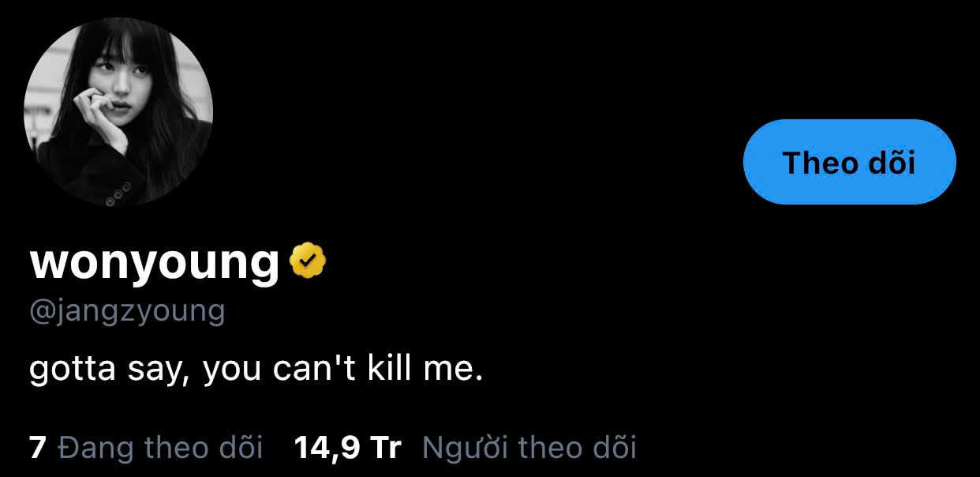The height and width of the screenshot is (477, 980).
Task: Open the Đang theo dõi following list
Action: (x=160, y=448)
